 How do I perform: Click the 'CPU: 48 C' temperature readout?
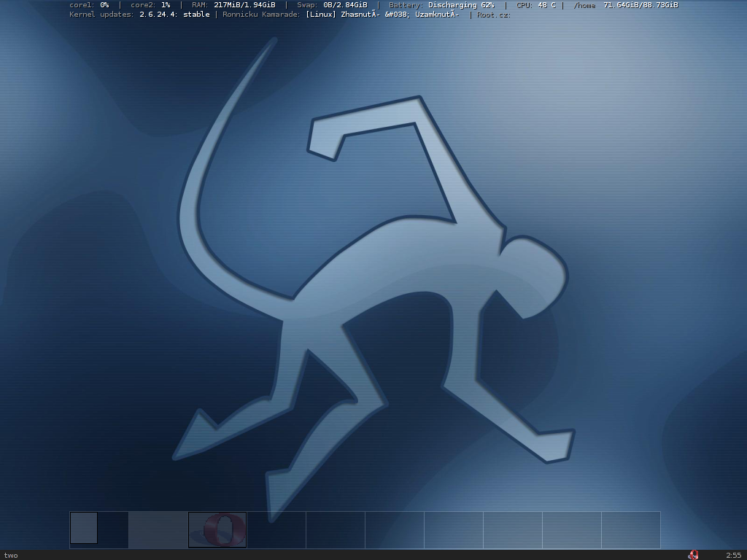[536, 5]
